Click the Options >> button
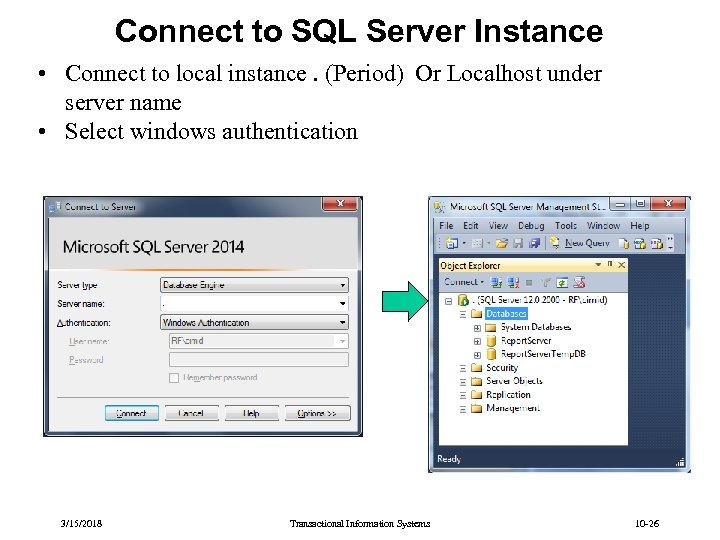 (x=317, y=413)
